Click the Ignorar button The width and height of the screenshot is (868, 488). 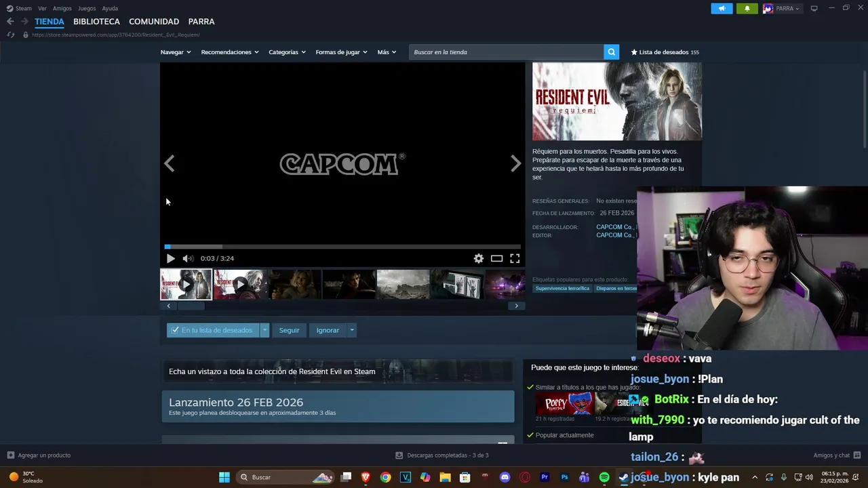coord(328,330)
